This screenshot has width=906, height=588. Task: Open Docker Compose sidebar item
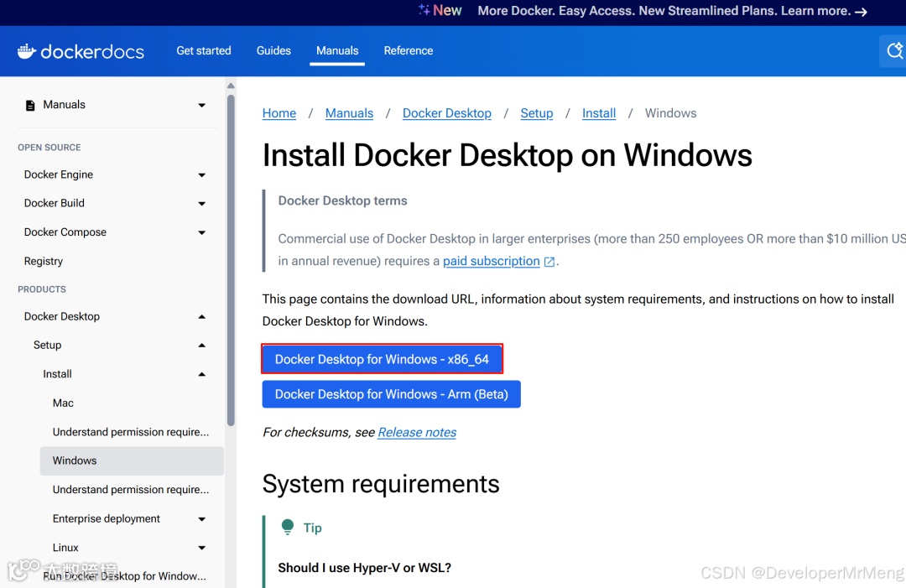pos(65,232)
